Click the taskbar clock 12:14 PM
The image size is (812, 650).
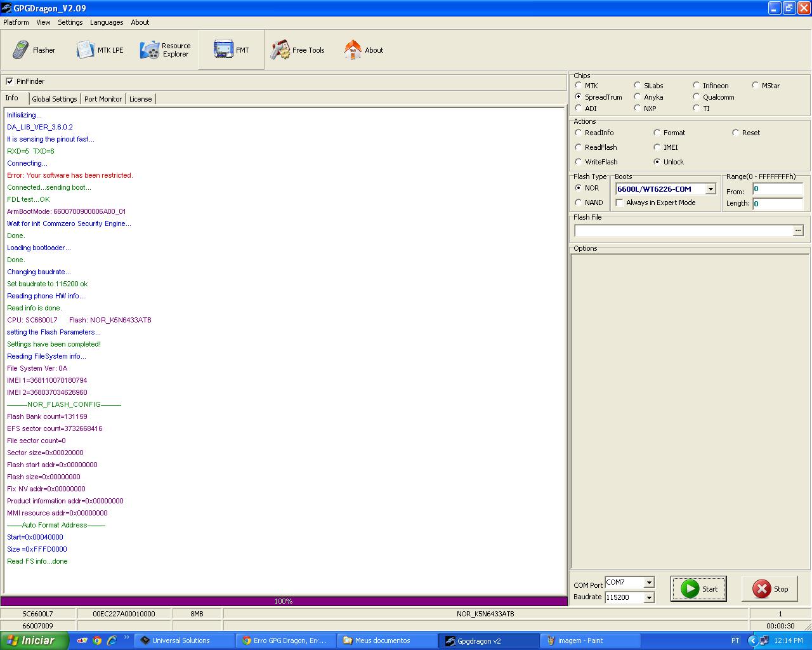(x=789, y=640)
